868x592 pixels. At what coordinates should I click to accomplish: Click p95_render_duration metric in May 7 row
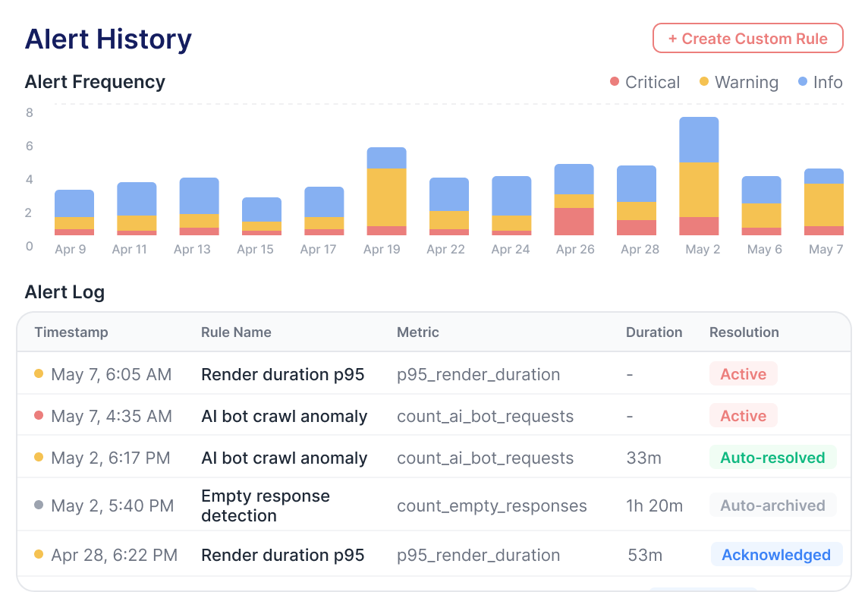[x=478, y=374]
